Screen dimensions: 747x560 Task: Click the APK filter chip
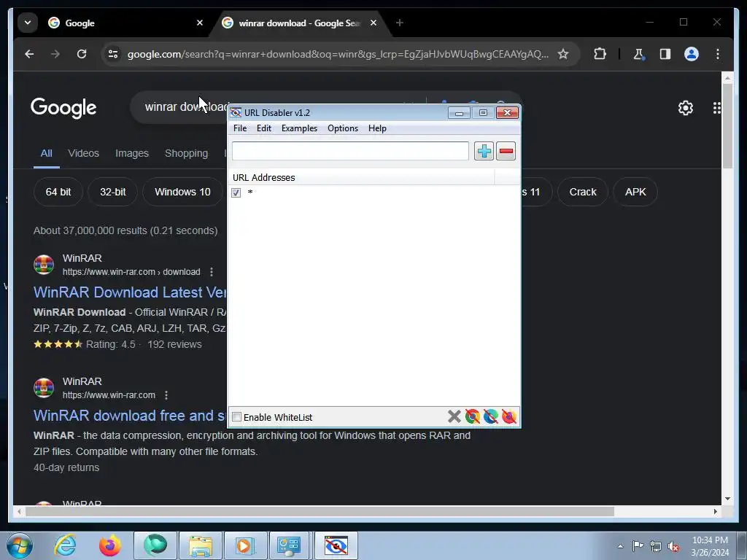635,192
